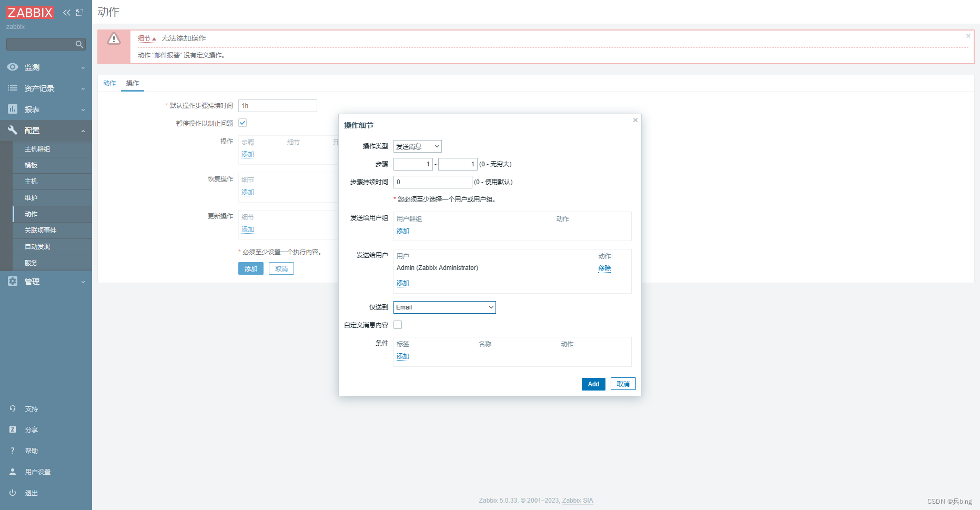Click the second 步骤 to field

click(458, 164)
